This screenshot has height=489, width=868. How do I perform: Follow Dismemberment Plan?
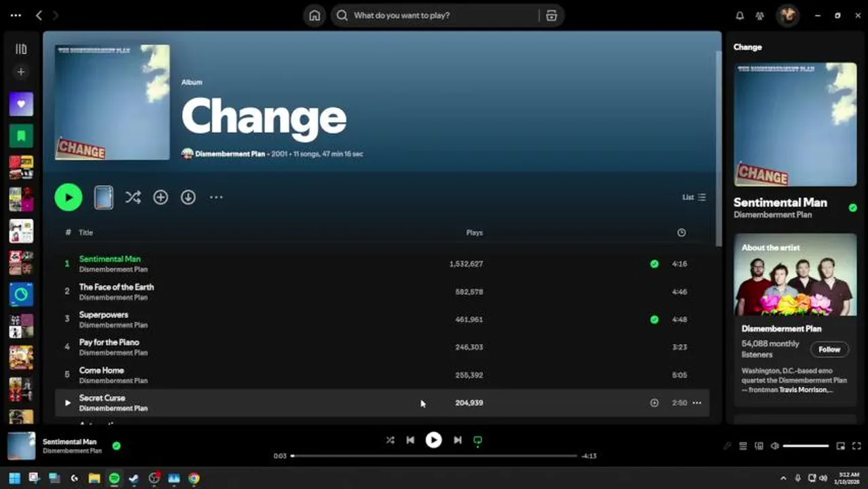pyautogui.click(x=829, y=349)
